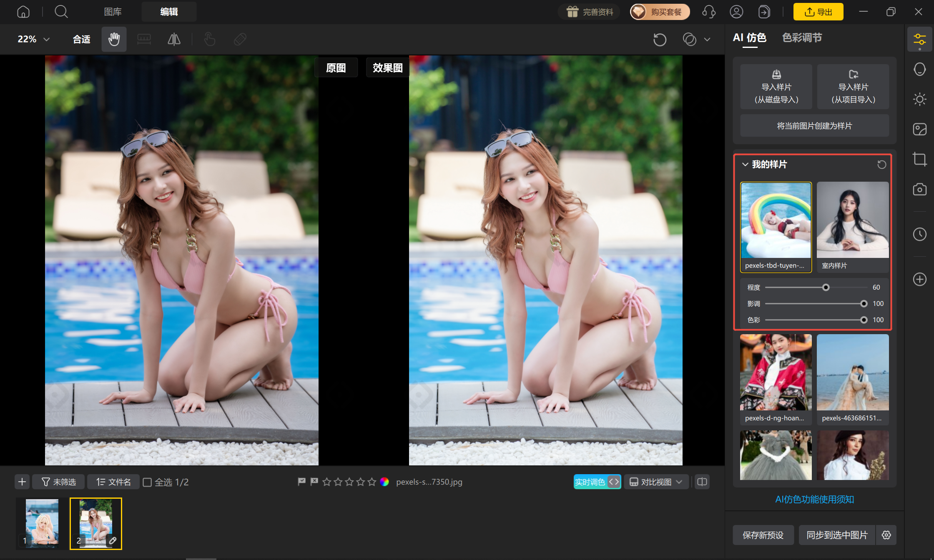Toggle the real-time color grading button
The width and height of the screenshot is (934, 560).
click(x=597, y=482)
